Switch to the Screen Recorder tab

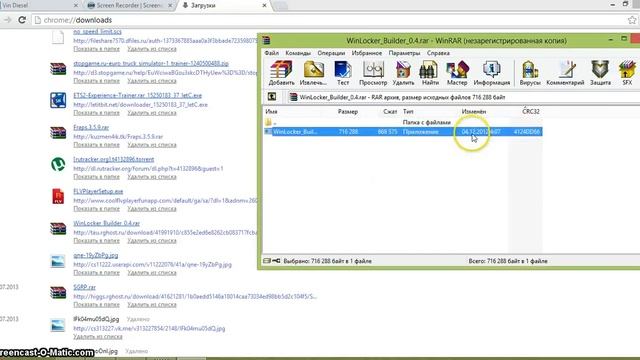click(x=129, y=5)
